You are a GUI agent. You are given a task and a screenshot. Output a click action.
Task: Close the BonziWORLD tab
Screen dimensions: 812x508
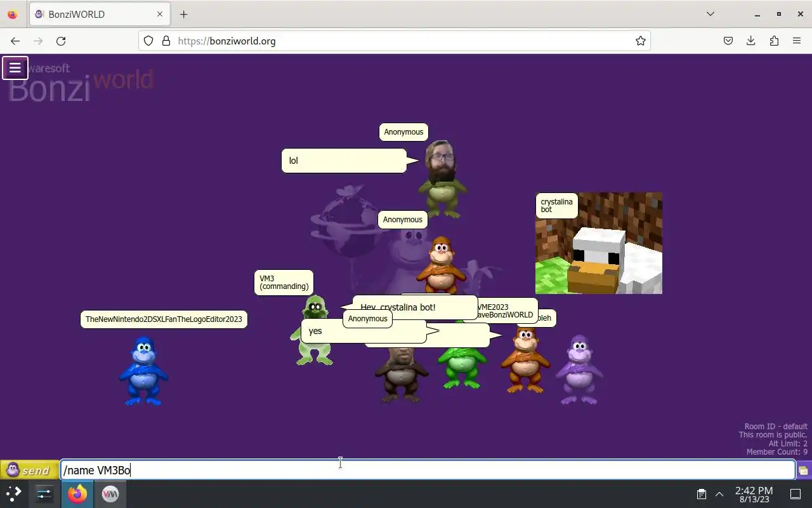tap(160, 14)
